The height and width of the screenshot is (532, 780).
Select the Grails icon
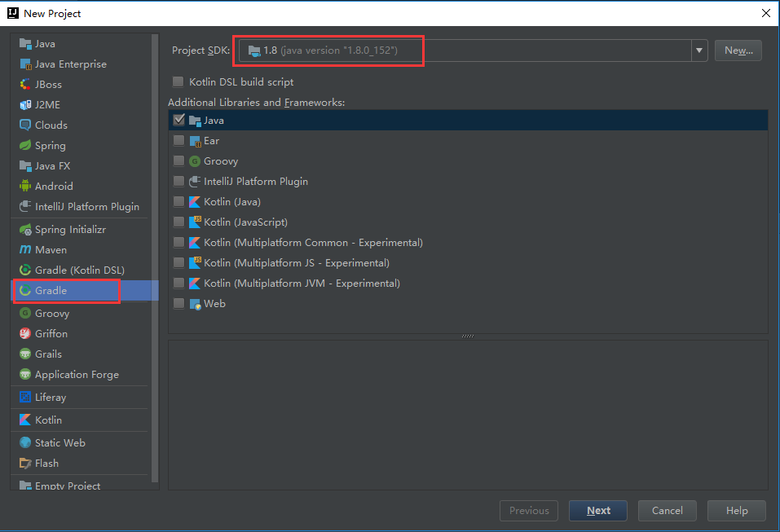[25, 354]
